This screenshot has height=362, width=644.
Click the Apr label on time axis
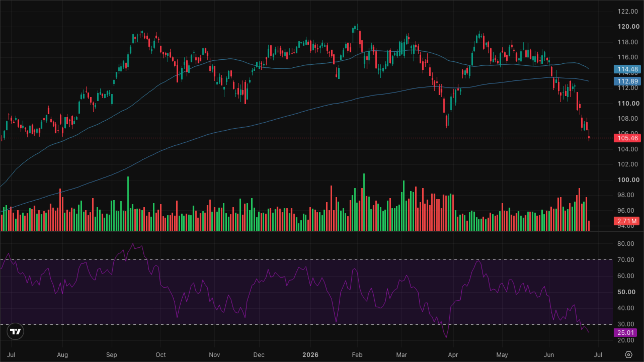[x=453, y=355]
